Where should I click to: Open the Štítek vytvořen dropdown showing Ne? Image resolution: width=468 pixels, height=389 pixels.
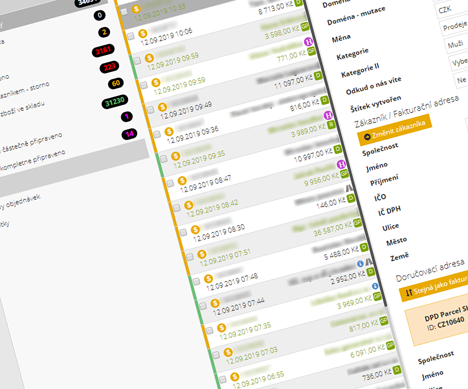coord(462,80)
